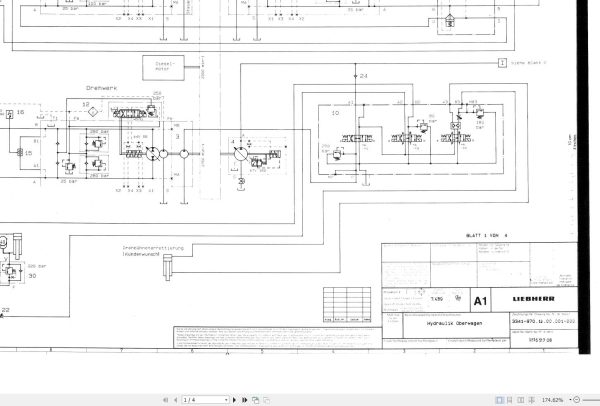This screenshot has width=600, height=406.
Task: Click the zoom slider track
Action: (591, 400)
